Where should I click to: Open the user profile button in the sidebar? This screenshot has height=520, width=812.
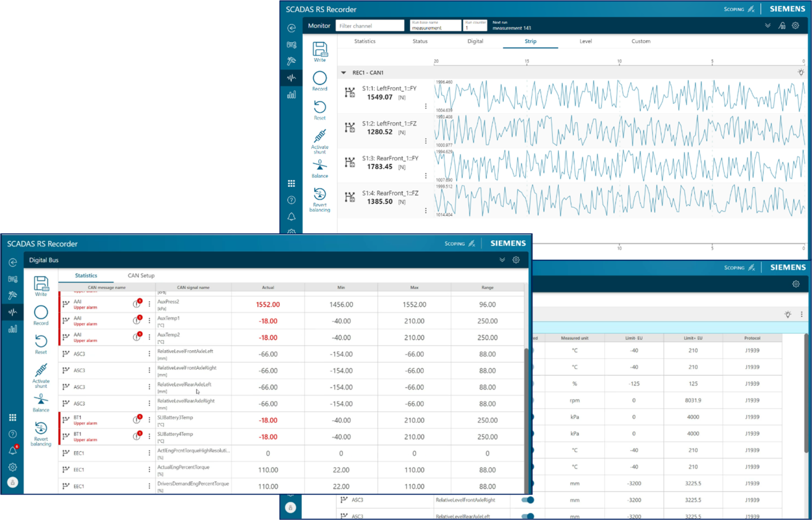tap(13, 482)
